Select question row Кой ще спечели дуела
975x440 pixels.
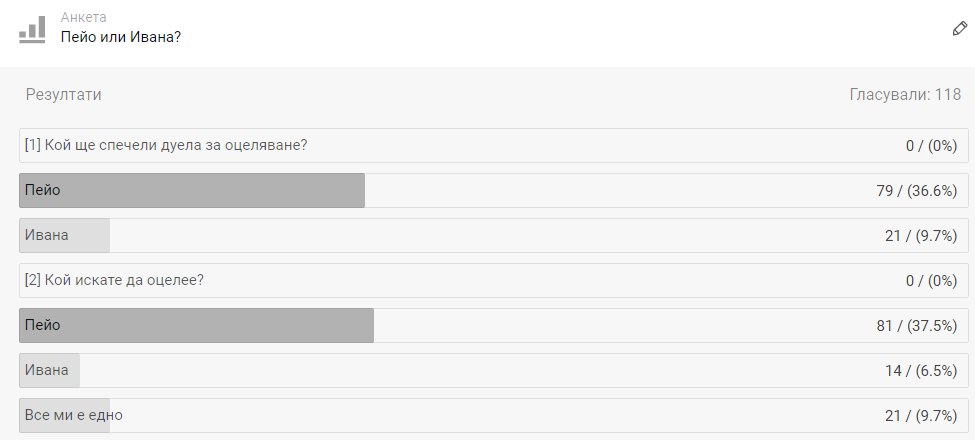(x=494, y=145)
